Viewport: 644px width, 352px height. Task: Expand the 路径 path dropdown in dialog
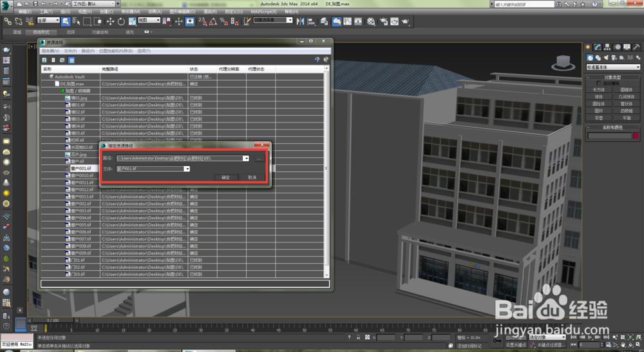[246, 159]
